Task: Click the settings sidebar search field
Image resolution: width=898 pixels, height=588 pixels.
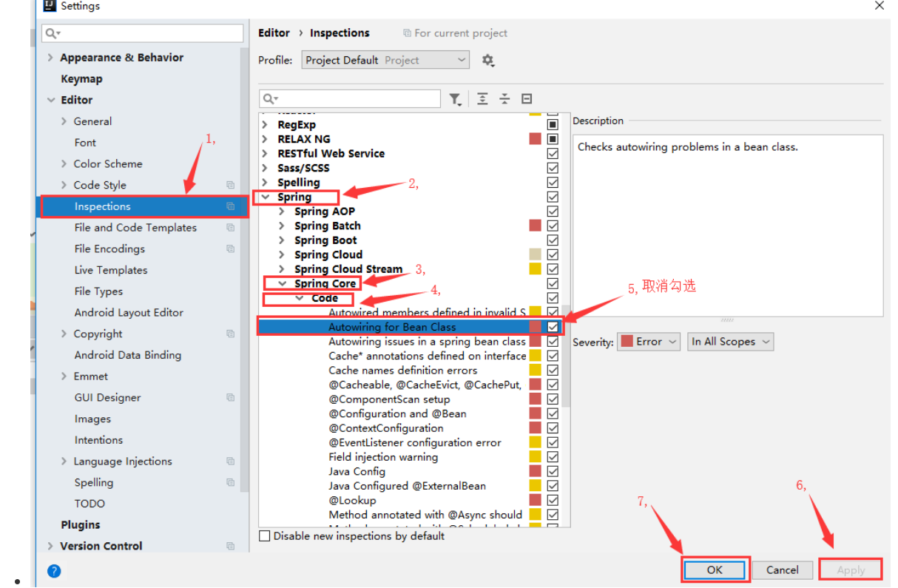Action: pos(143,33)
